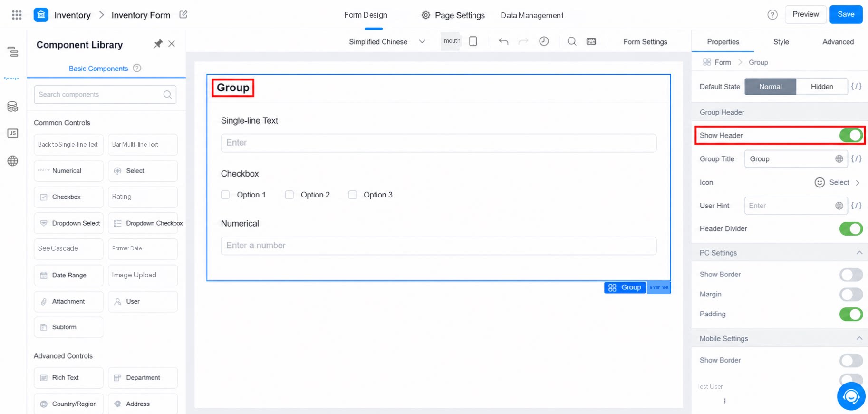Viewport: 868px width, 414px height.
Task: Open the app launcher grid icon
Action: (x=17, y=15)
